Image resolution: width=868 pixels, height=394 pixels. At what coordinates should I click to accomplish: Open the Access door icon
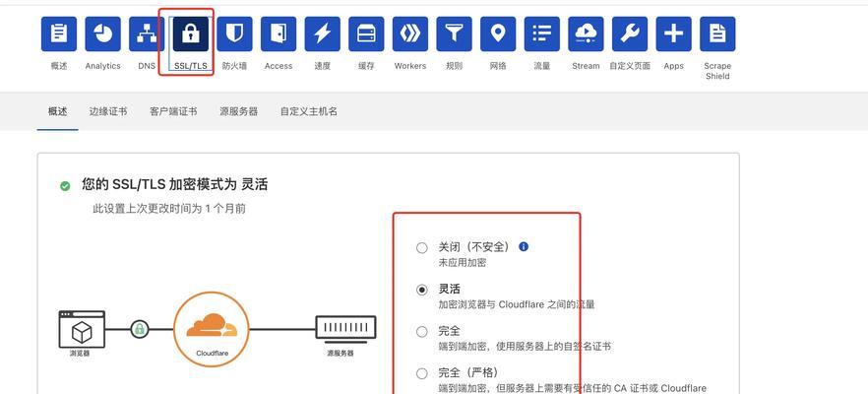tap(279, 33)
